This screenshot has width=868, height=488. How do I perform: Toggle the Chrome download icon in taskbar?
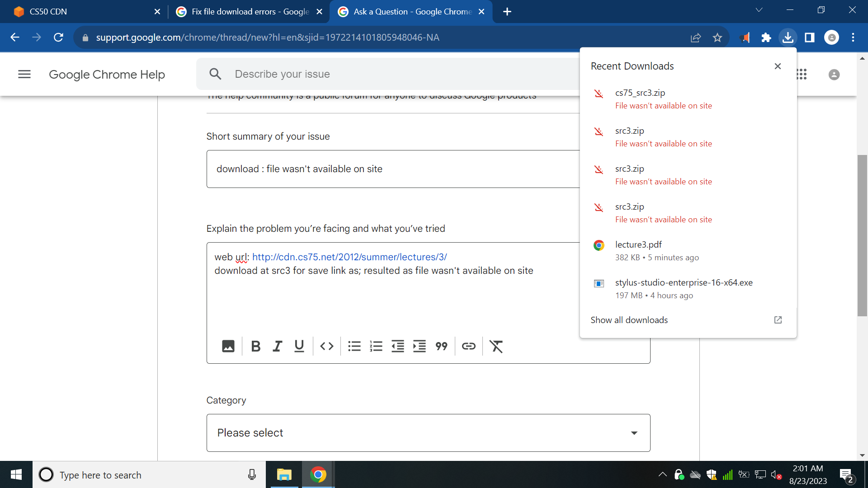tap(787, 37)
